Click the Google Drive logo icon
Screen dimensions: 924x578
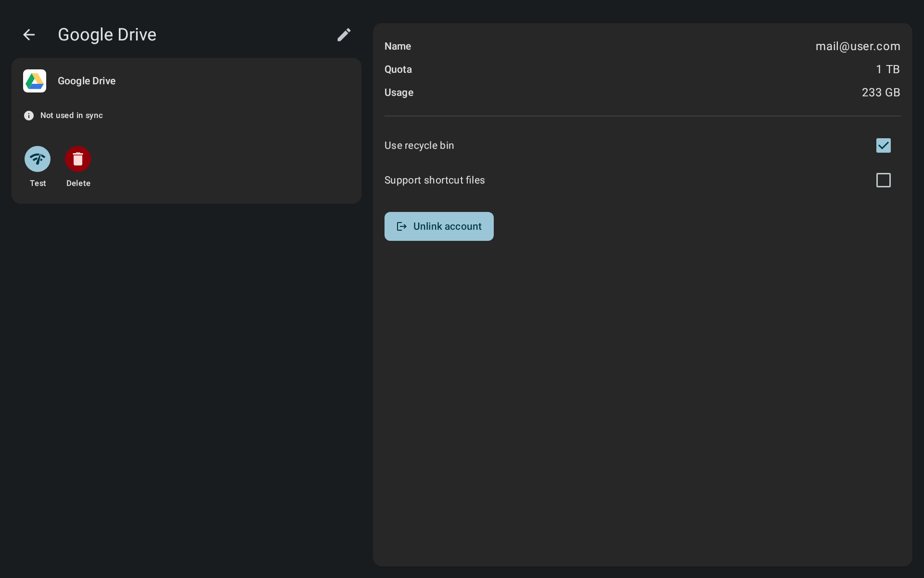pyautogui.click(x=35, y=81)
